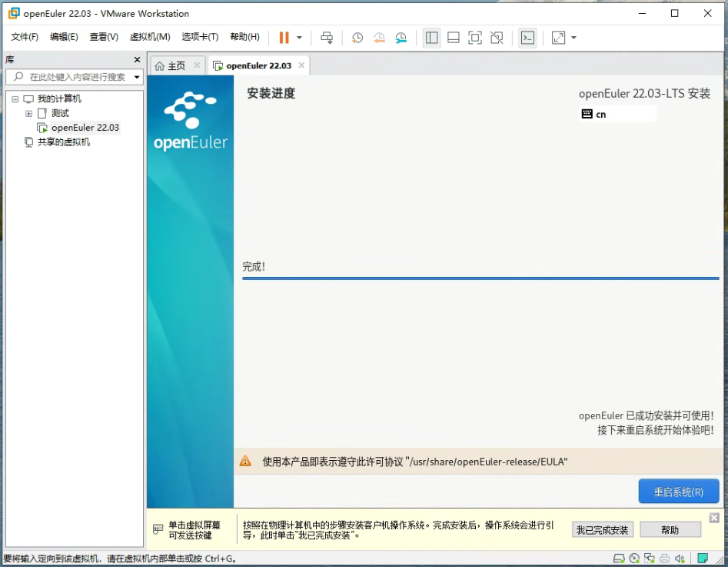This screenshot has width=728, height=567.
Task: Open the 选项卡(T) menu
Action: tap(200, 37)
